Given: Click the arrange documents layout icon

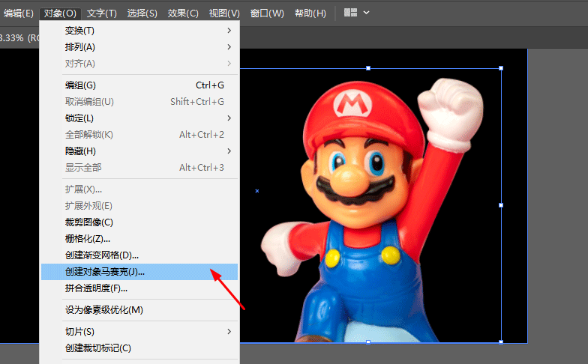Looking at the screenshot, I should [351, 13].
